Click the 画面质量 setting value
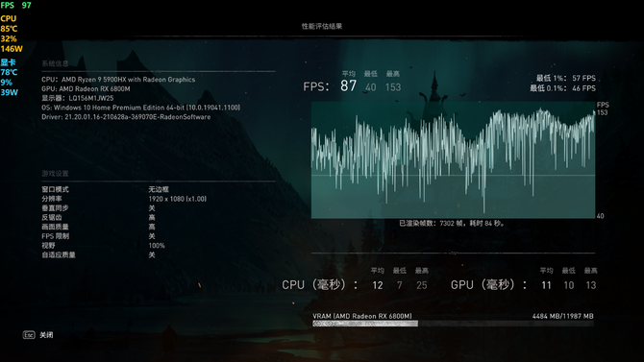This screenshot has width=644, height=362. coord(152,227)
